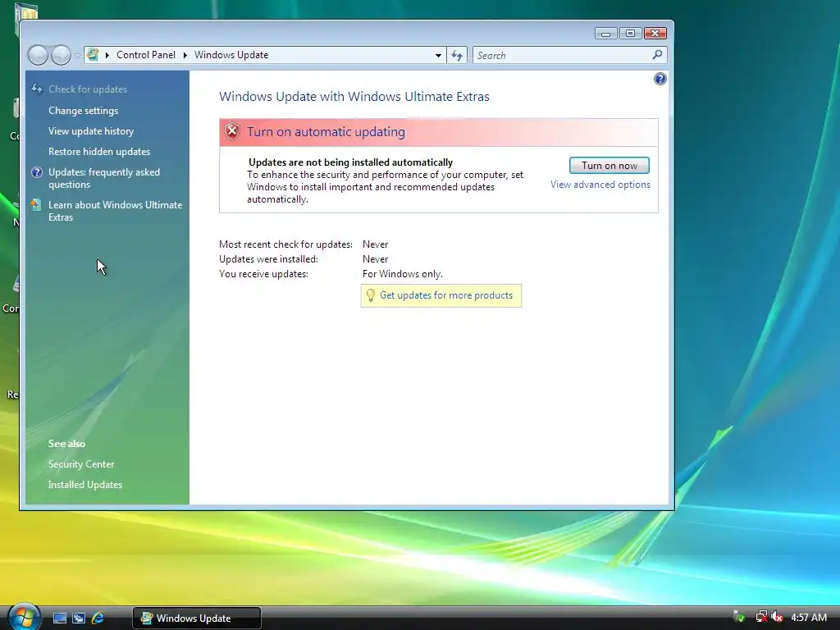Viewport: 840px width, 630px height.
Task: Launch Internet Explorer from Quick Launch
Action: (98, 618)
